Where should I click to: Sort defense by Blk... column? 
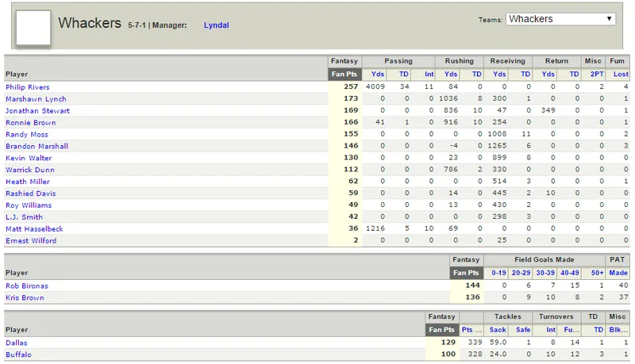(618, 330)
